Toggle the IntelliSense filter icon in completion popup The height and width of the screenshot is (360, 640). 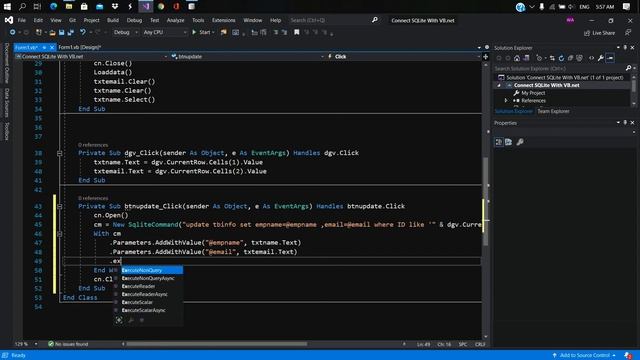119,320
